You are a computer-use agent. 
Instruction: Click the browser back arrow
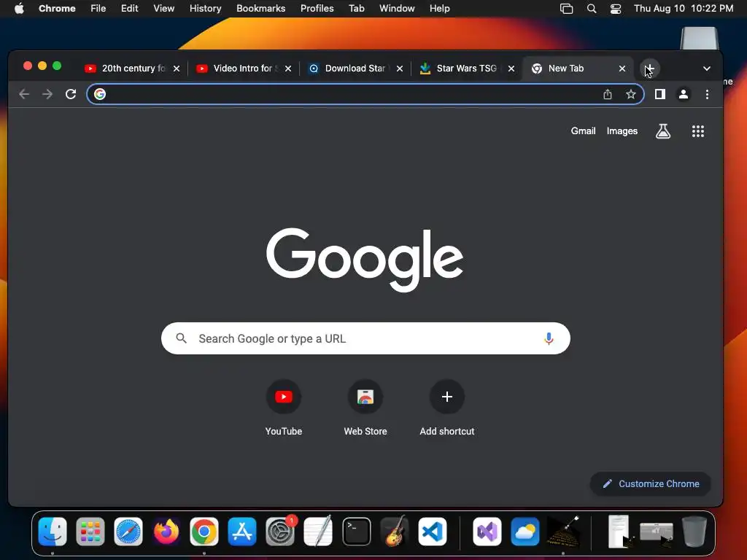coord(24,94)
